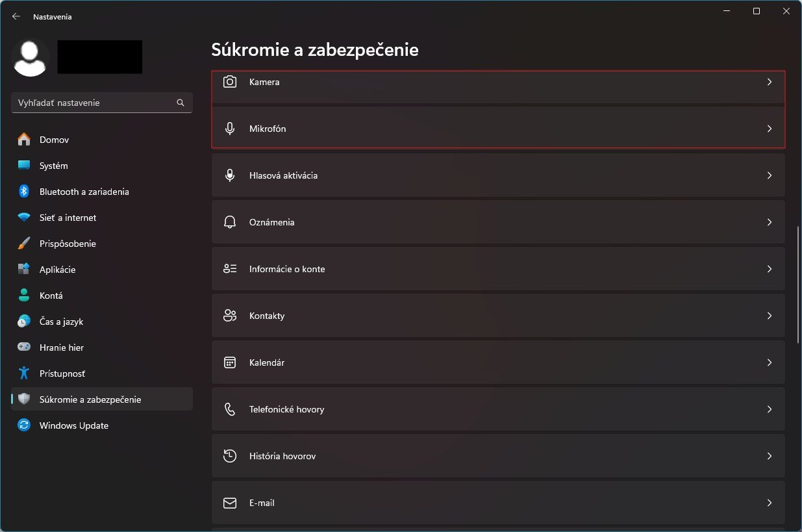Expand the Kamera row chevron
Image resolution: width=802 pixels, height=532 pixels.
[x=770, y=82]
